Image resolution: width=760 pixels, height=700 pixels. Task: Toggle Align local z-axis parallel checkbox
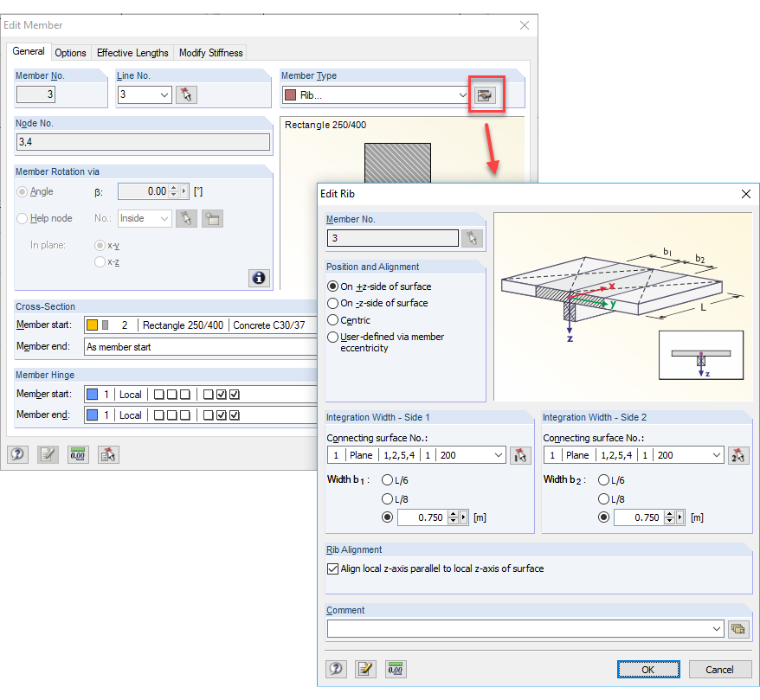point(332,569)
